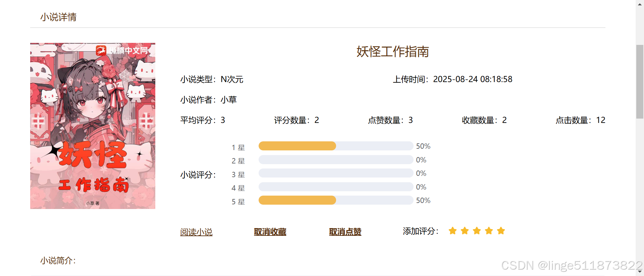Select the fourth rating star
The width and height of the screenshot is (644, 276).
click(489, 231)
